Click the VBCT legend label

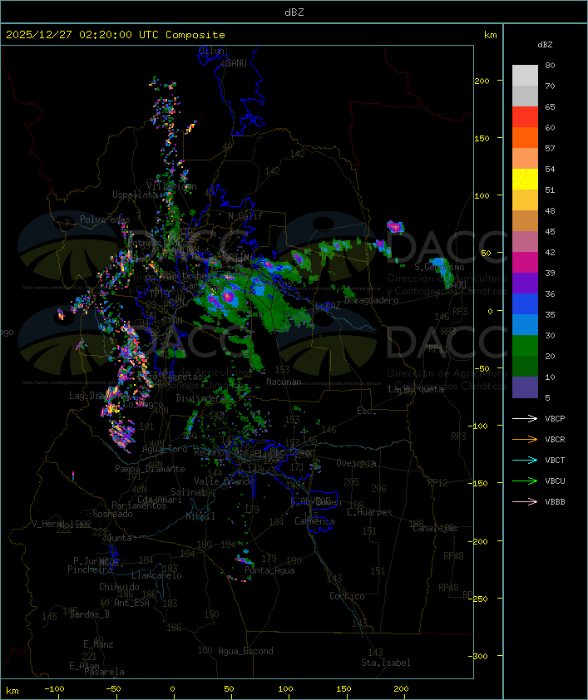tap(555, 461)
